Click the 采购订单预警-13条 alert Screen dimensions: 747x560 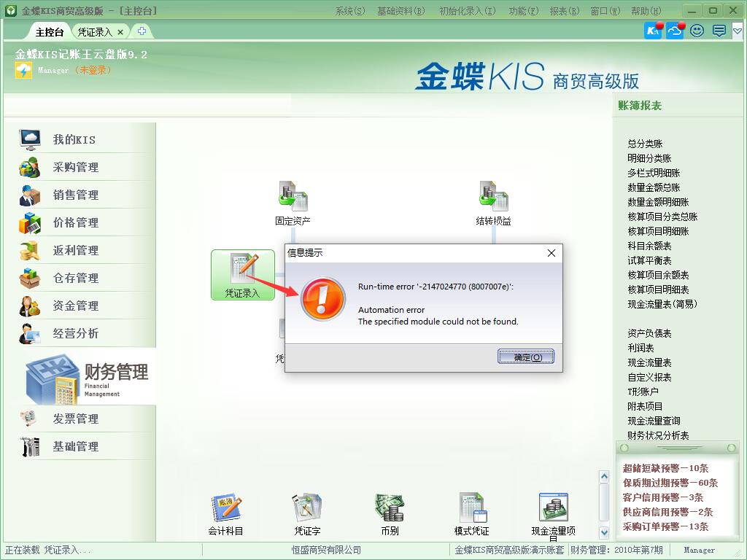point(665,526)
